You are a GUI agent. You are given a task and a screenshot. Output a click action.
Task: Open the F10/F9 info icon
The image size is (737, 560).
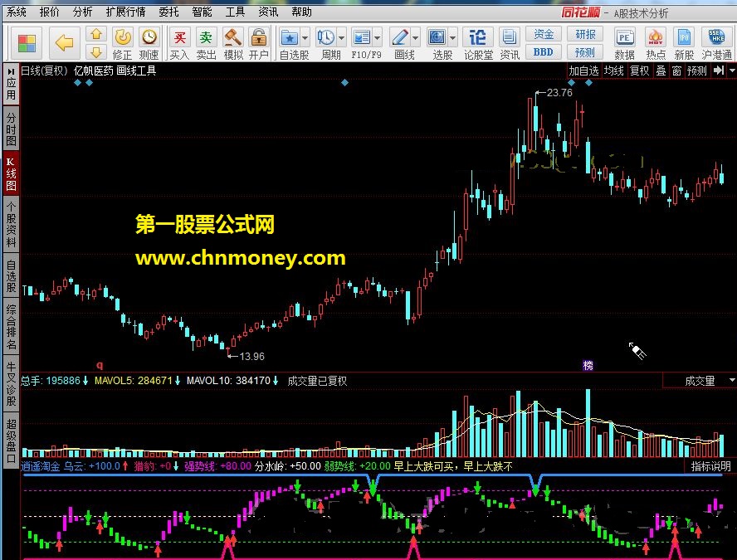[362, 37]
